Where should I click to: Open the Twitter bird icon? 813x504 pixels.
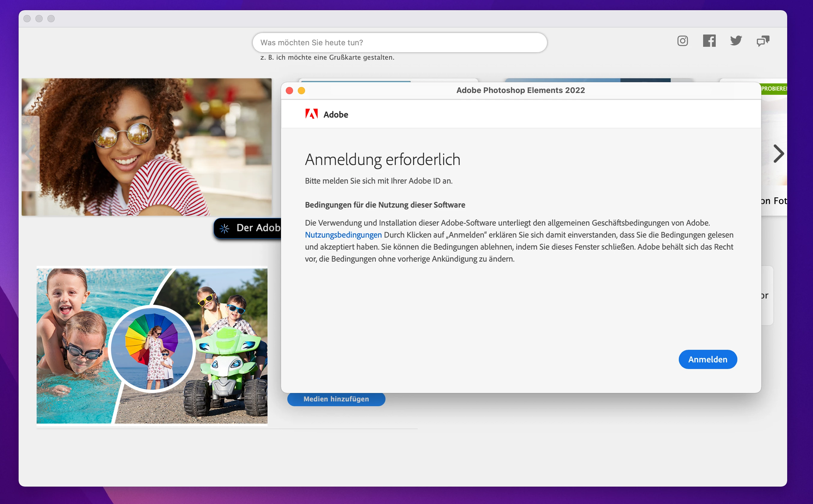pyautogui.click(x=736, y=41)
